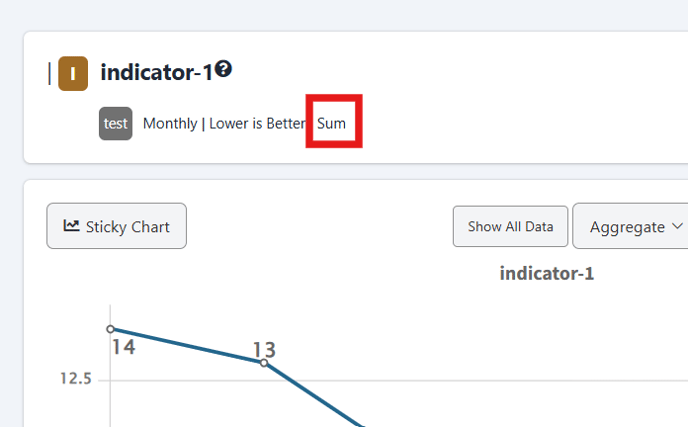
Task: Select the chart data point marker at 14
Action: pos(111,329)
